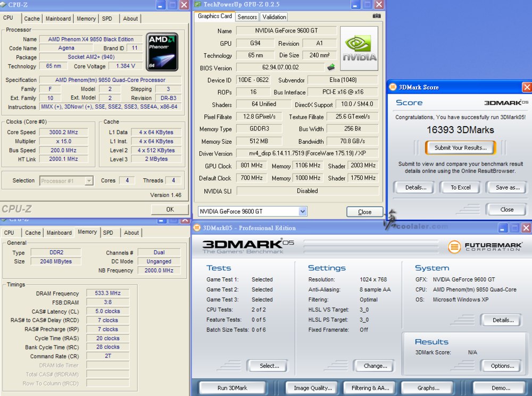Image resolution: width=532 pixels, height=396 pixels.
Task: Click the GPU-Z title bar icon
Action: tap(198, 4)
